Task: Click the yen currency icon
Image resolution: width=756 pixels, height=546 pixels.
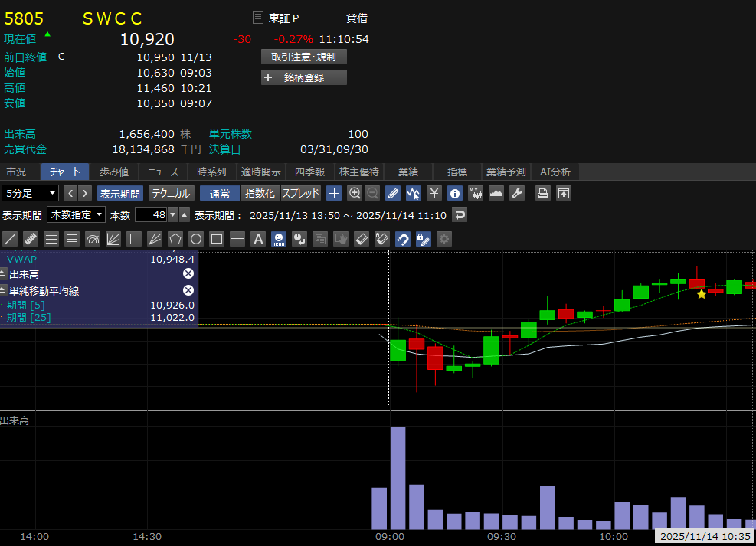Action: coord(434,193)
